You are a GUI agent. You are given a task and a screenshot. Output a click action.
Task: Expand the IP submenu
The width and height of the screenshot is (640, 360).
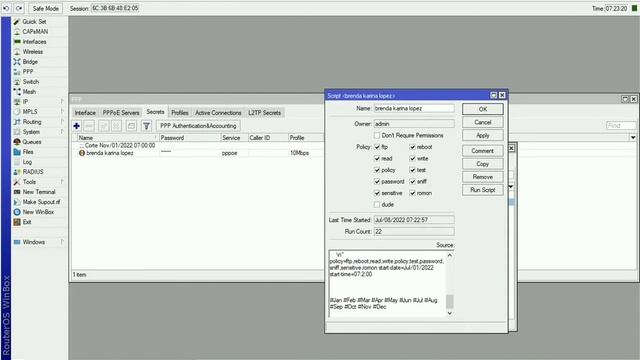(x=62, y=102)
